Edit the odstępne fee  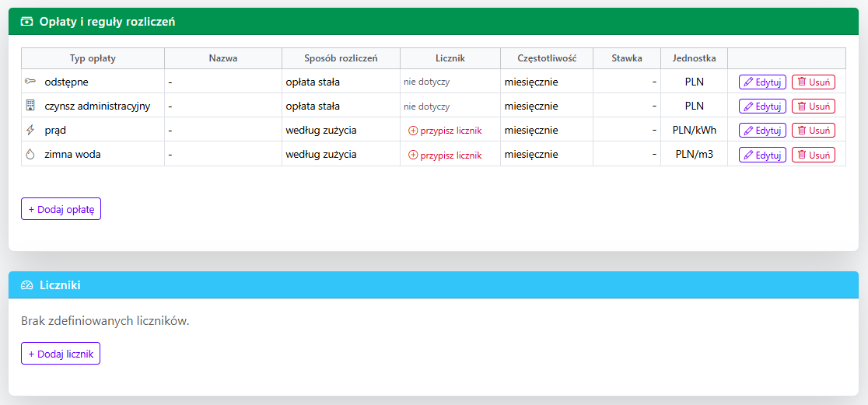pyautogui.click(x=762, y=82)
